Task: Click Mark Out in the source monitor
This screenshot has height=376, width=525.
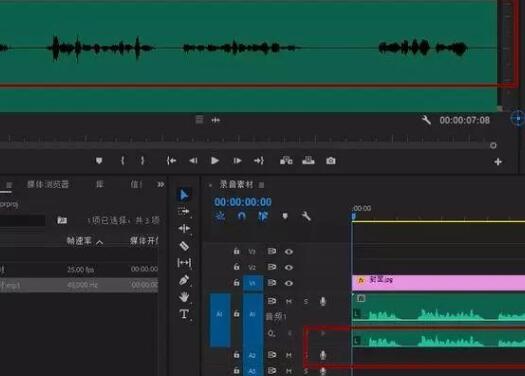Action: pyautogui.click(x=142, y=161)
